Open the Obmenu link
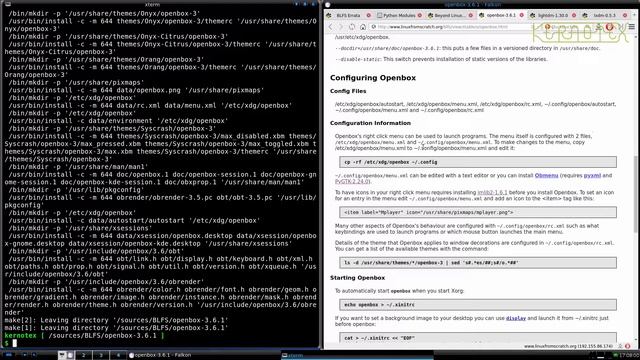The image size is (640, 360). (x=546, y=176)
